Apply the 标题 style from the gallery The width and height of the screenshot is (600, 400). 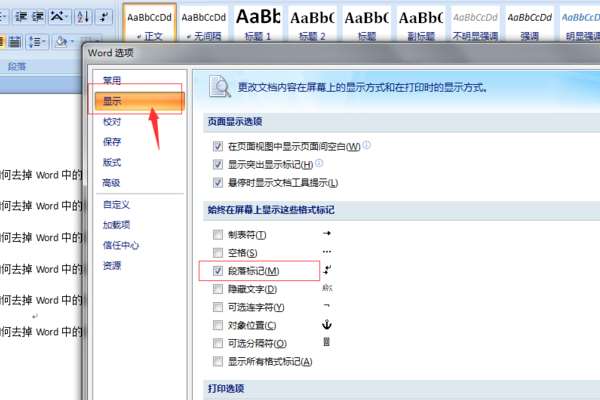(367, 24)
